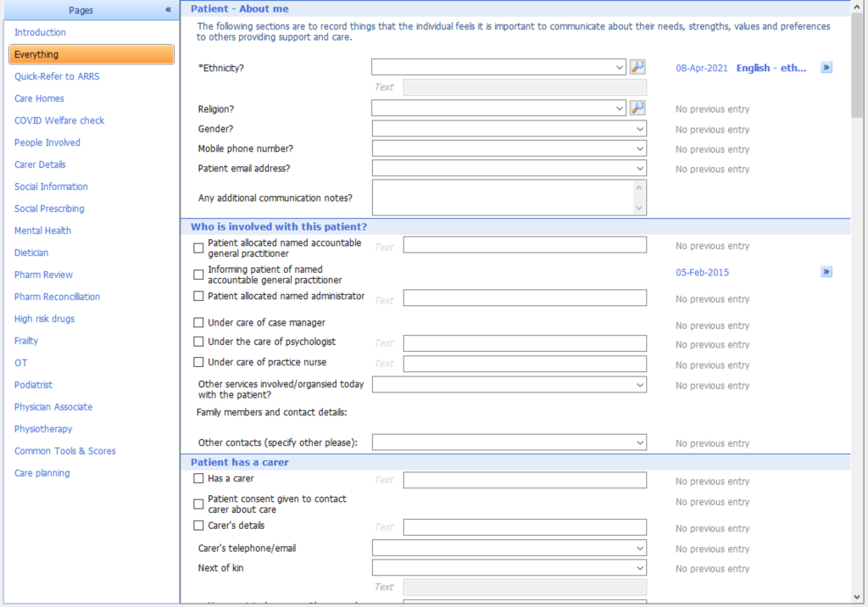Open the Ethnicity search magnifier icon
The width and height of the screenshot is (868, 607).
[637, 67]
